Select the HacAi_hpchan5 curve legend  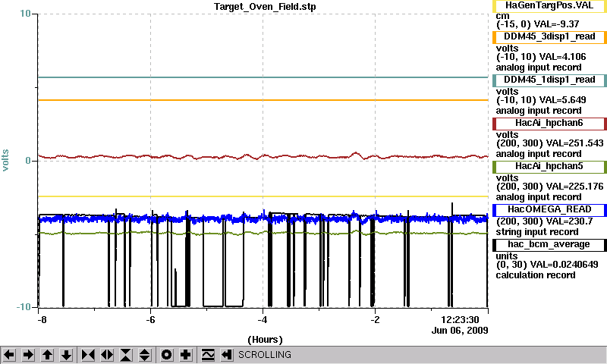549,167
